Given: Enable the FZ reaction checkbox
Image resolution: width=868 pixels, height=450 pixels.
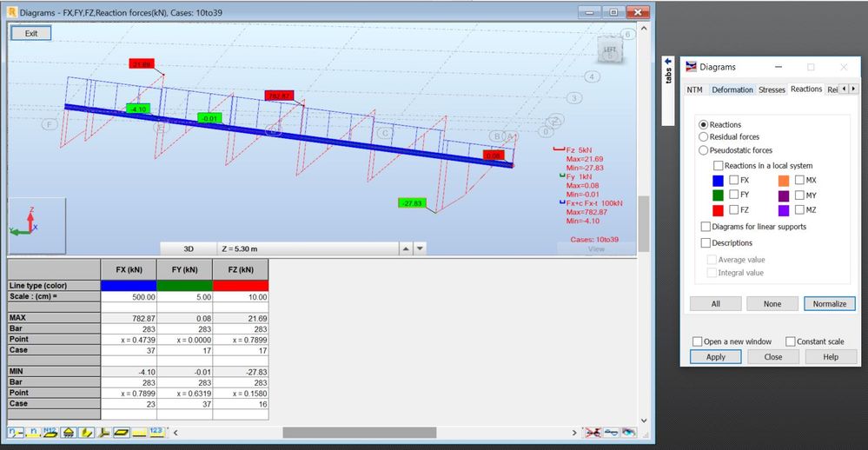Looking at the screenshot, I should (x=733, y=209).
